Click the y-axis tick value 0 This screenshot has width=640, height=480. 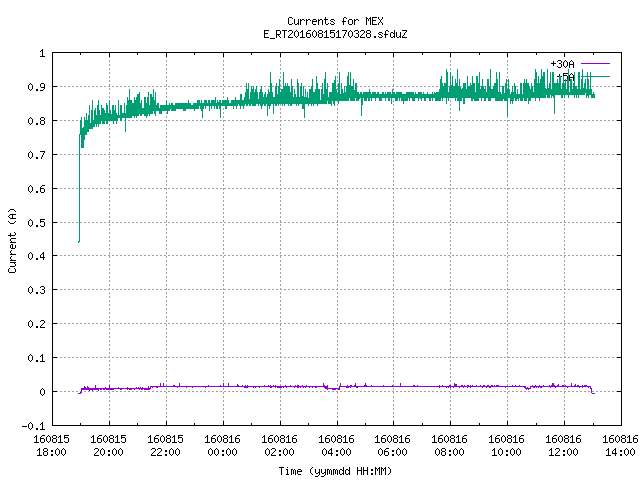tap(42, 392)
